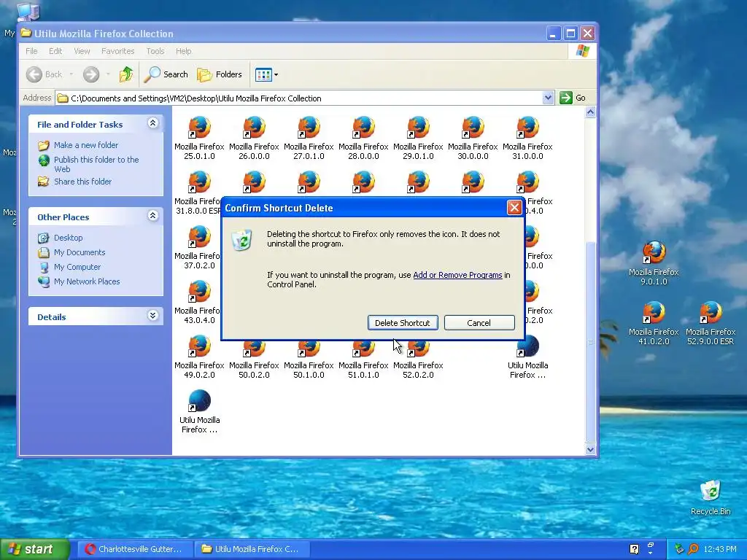The width and height of the screenshot is (747, 560).
Task: Go to My Network Places link
Action: click(x=87, y=281)
